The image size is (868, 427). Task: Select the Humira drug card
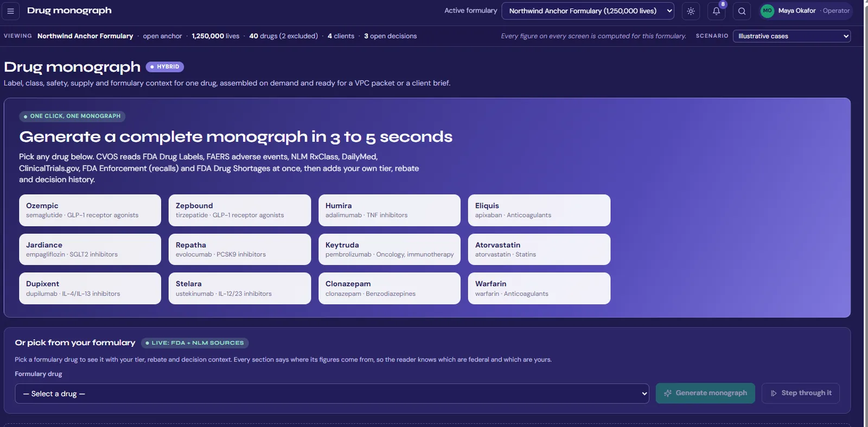tap(390, 210)
